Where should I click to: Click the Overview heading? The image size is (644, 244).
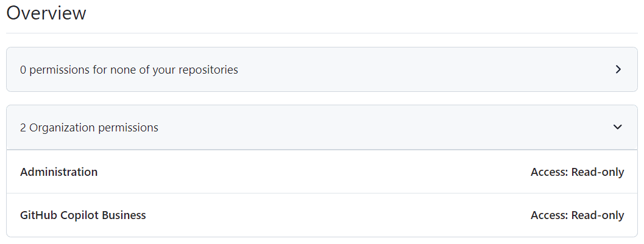coord(46,13)
